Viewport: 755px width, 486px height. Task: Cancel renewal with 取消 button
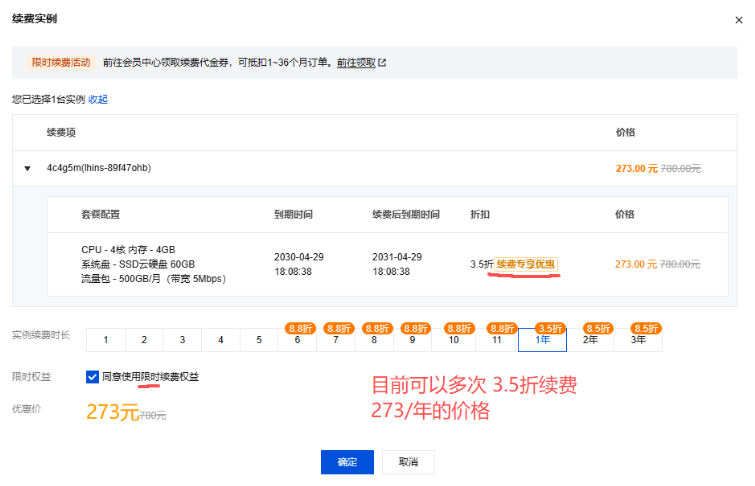(x=408, y=462)
